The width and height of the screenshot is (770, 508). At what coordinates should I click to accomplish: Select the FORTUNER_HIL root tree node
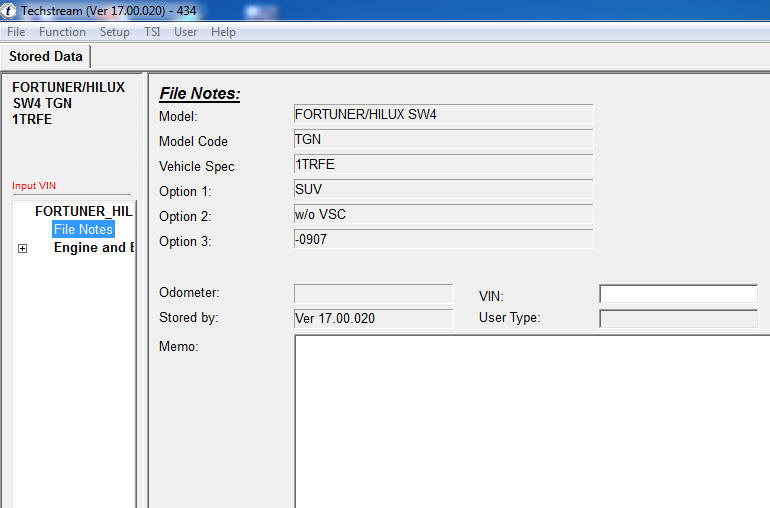tap(83, 211)
